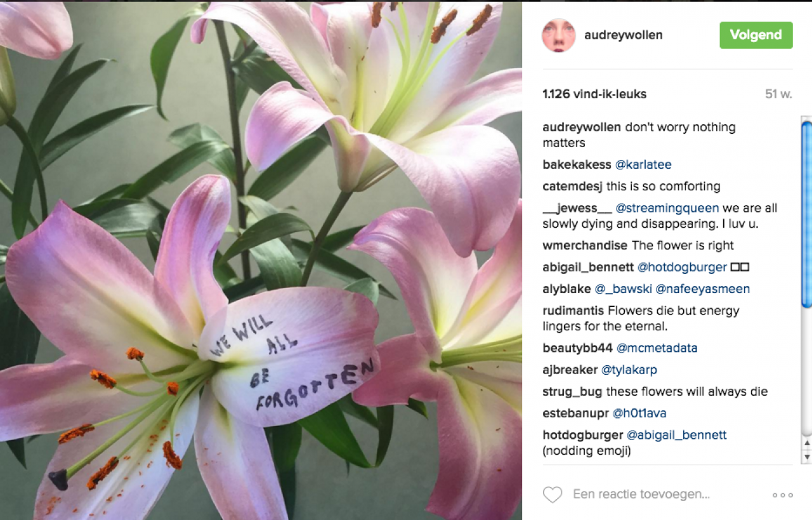Toggle the green Volgend follow button
This screenshot has height=520, width=812.
point(756,35)
